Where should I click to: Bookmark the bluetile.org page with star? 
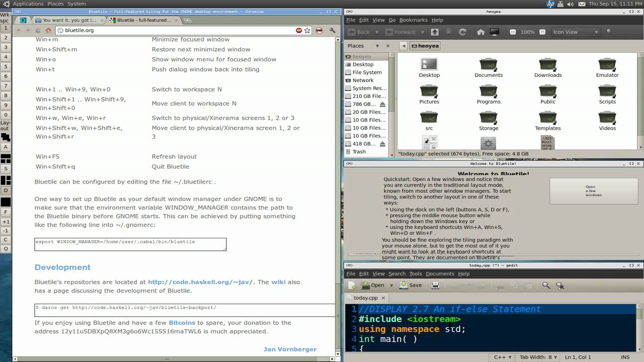[x=307, y=30]
